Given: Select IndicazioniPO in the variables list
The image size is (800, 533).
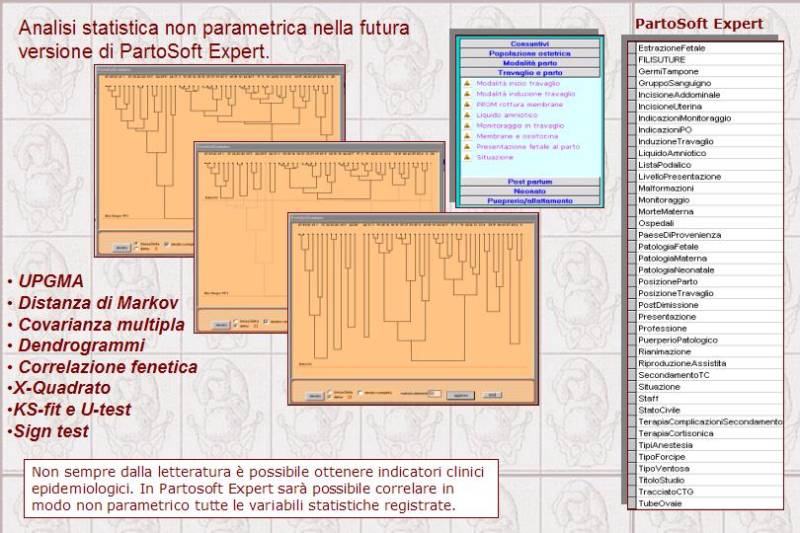Looking at the screenshot, I should pos(710,130).
